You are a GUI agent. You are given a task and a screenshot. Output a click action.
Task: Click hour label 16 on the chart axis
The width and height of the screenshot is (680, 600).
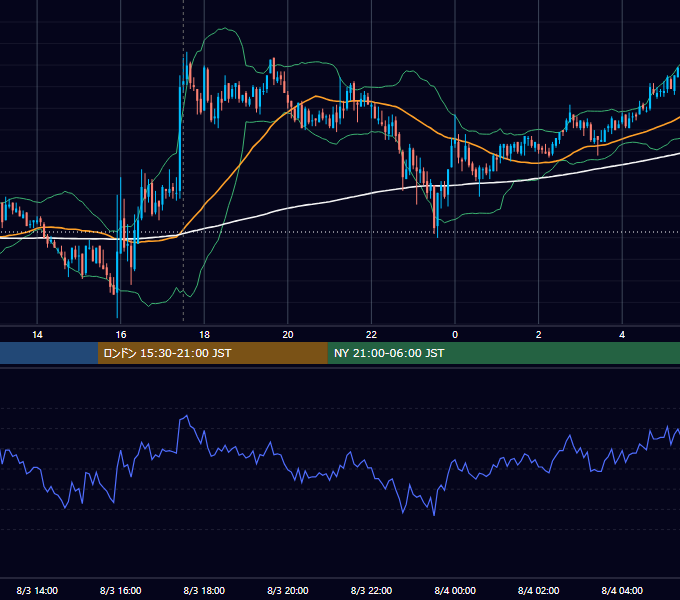pos(121,335)
